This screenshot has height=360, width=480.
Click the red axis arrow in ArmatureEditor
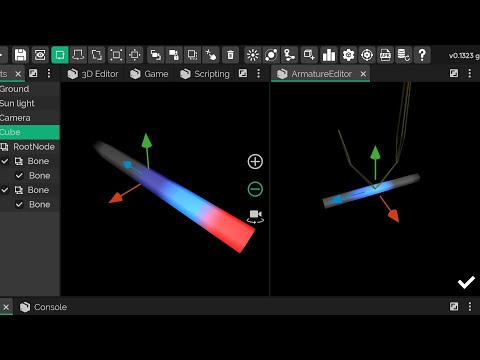tap(393, 215)
